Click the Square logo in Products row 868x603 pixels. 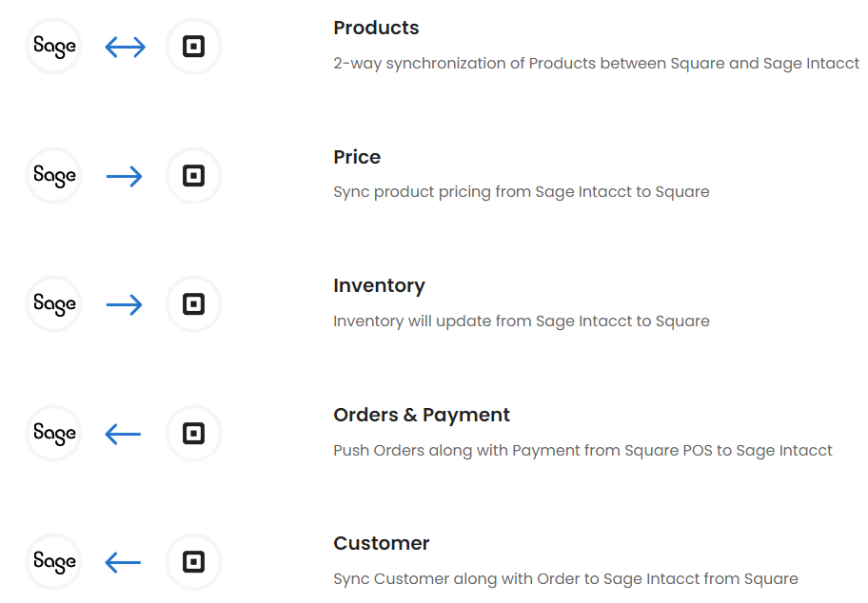(x=193, y=47)
